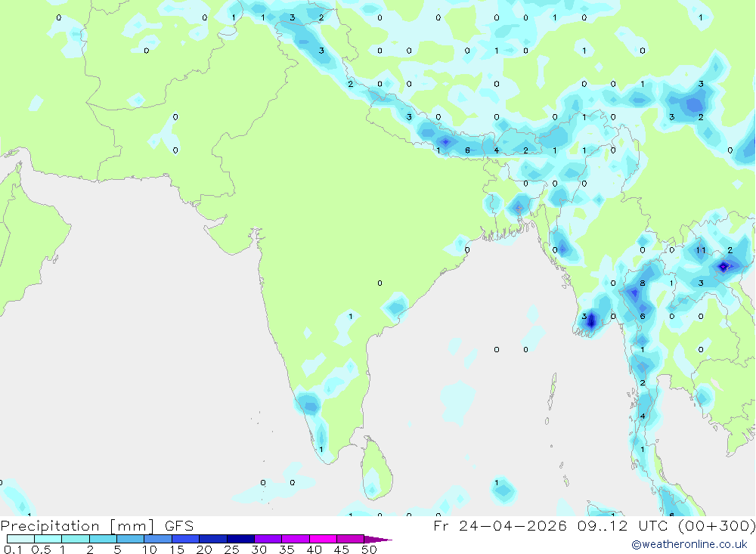Viewport: 756px width, 554px height.
Task: Click the '8' precipitation value over Myanmar
Action: tap(642, 283)
